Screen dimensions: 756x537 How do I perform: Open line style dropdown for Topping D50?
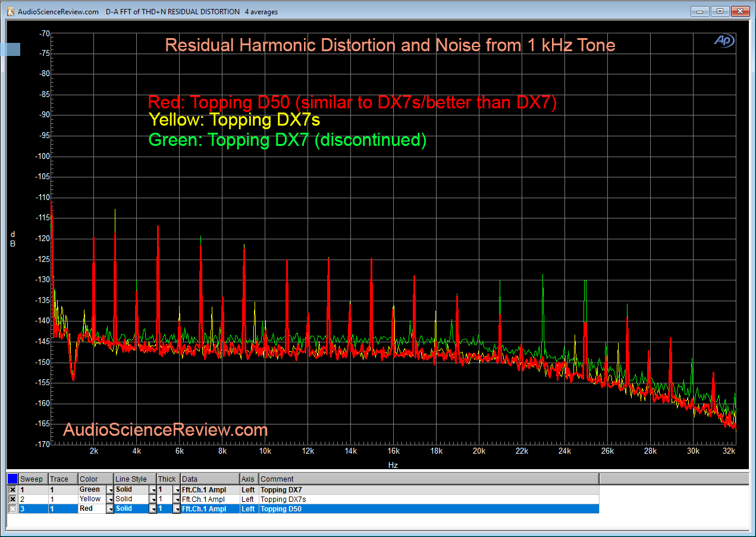tap(153, 508)
